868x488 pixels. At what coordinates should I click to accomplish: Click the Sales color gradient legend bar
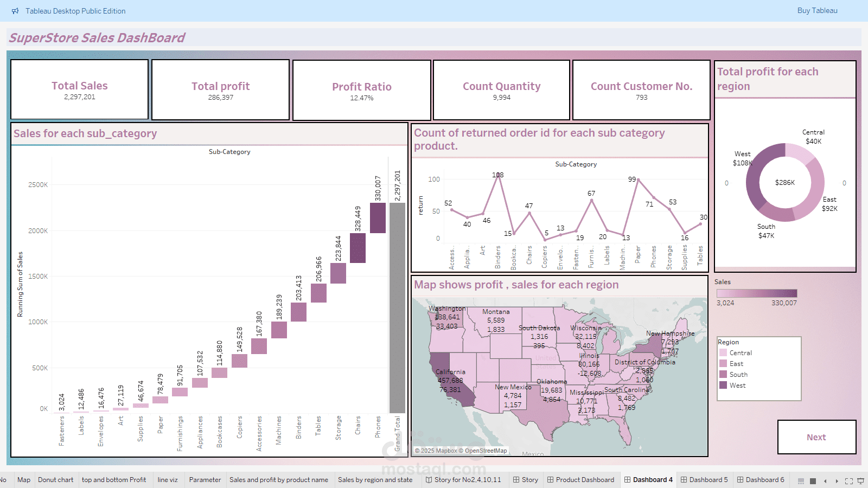point(757,293)
